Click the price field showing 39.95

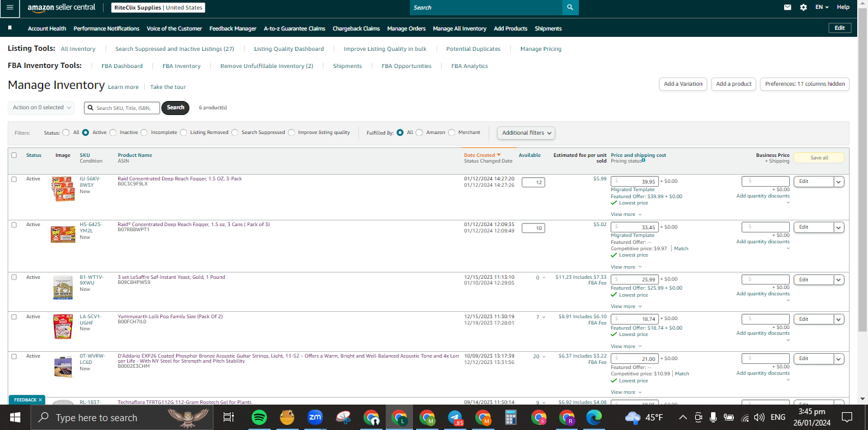click(634, 181)
